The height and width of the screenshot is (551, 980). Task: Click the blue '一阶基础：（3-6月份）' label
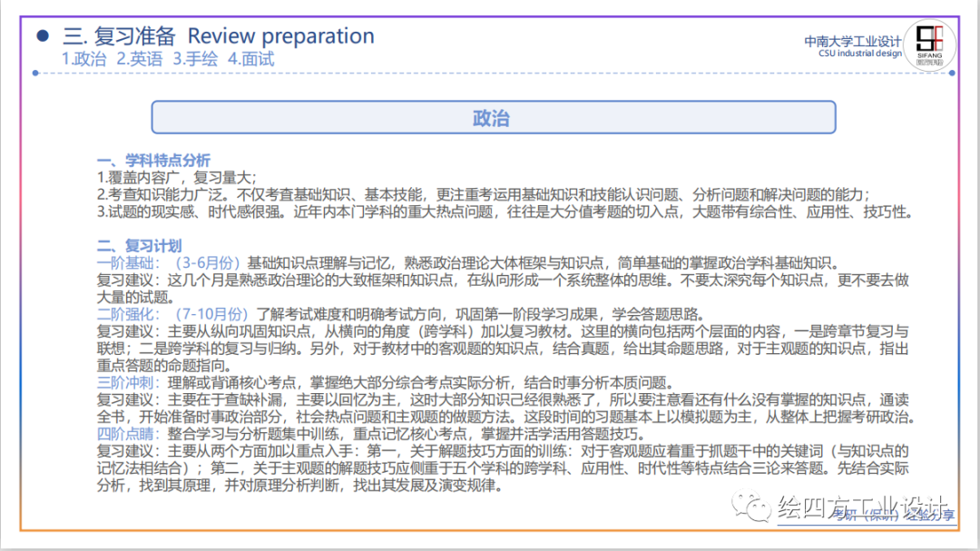pyautogui.click(x=169, y=262)
